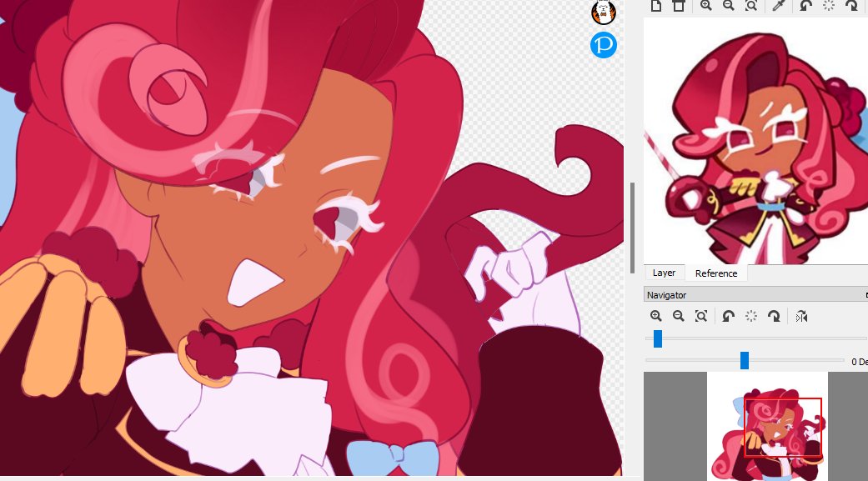Adjust the Navigator rotation degree slider
The width and height of the screenshot is (868, 481).
click(745, 360)
